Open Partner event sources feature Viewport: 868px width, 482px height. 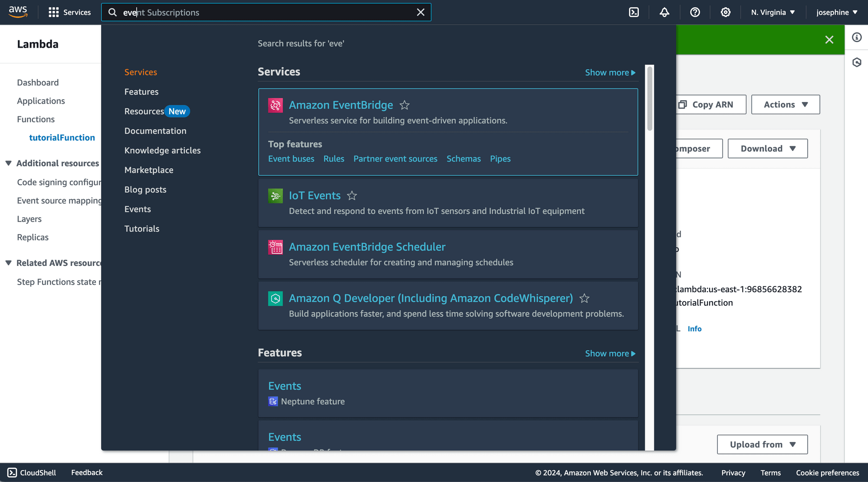395,159
